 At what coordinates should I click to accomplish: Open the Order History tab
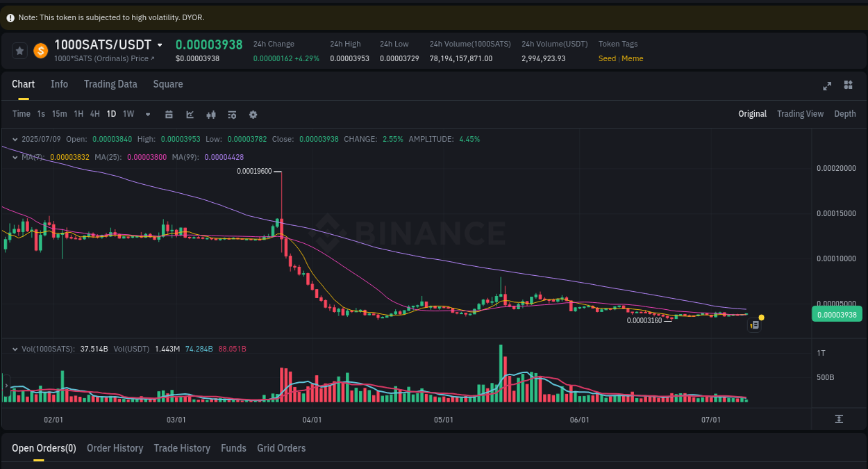[115, 448]
